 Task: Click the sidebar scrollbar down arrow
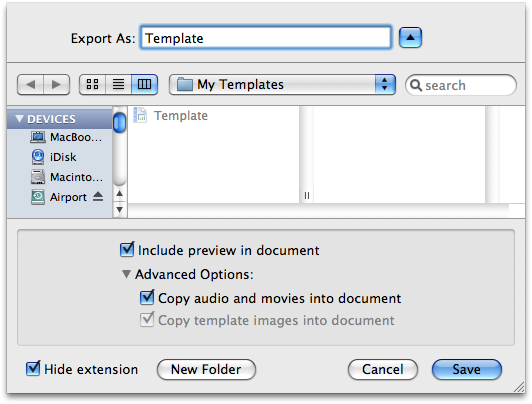(119, 210)
